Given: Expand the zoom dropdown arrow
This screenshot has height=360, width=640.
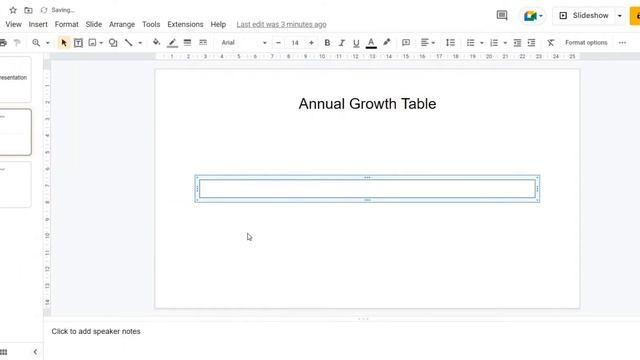Looking at the screenshot, I should point(47,43).
